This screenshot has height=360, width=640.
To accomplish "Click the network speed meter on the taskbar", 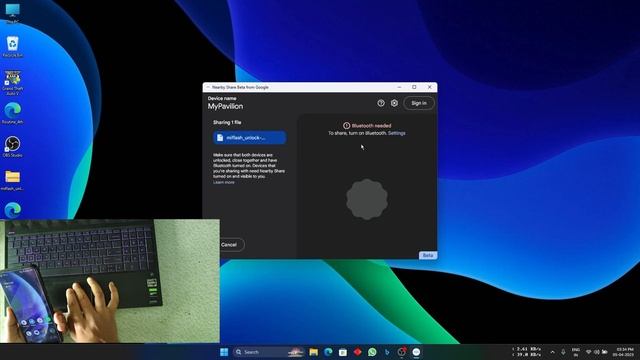I will point(527,352).
